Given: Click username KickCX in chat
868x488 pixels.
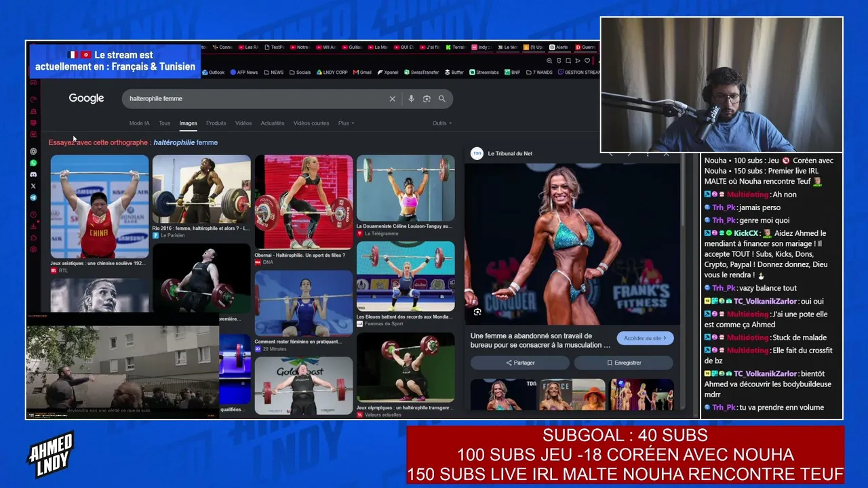Looking at the screenshot, I should click(x=746, y=233).
